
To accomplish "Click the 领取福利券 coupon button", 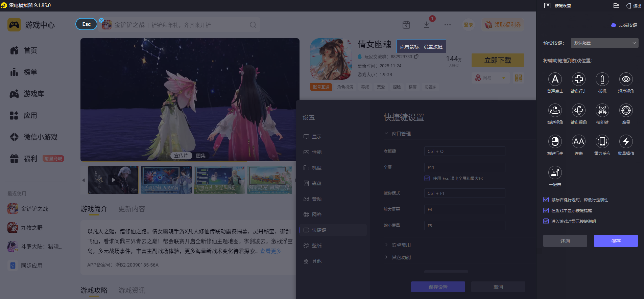I will click(503, 25).
